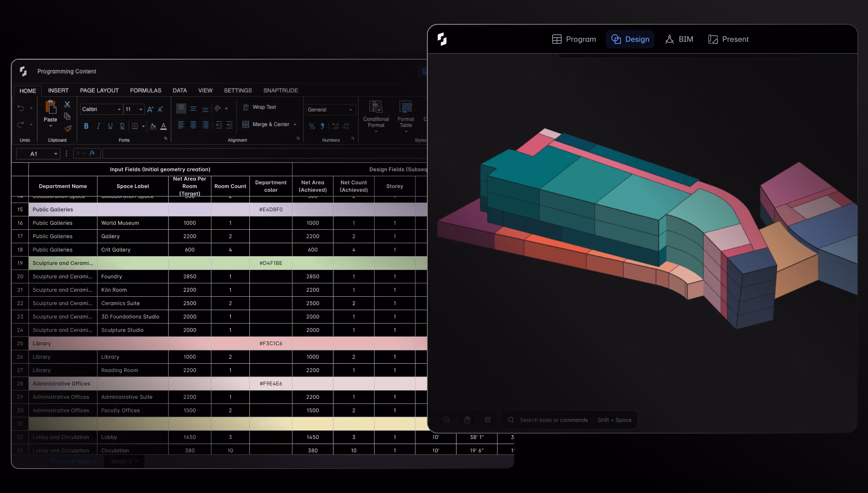The width and height of the screenshot is (868, 493).
Task: Click the decrease decimal icon
Action: point(346,126)
